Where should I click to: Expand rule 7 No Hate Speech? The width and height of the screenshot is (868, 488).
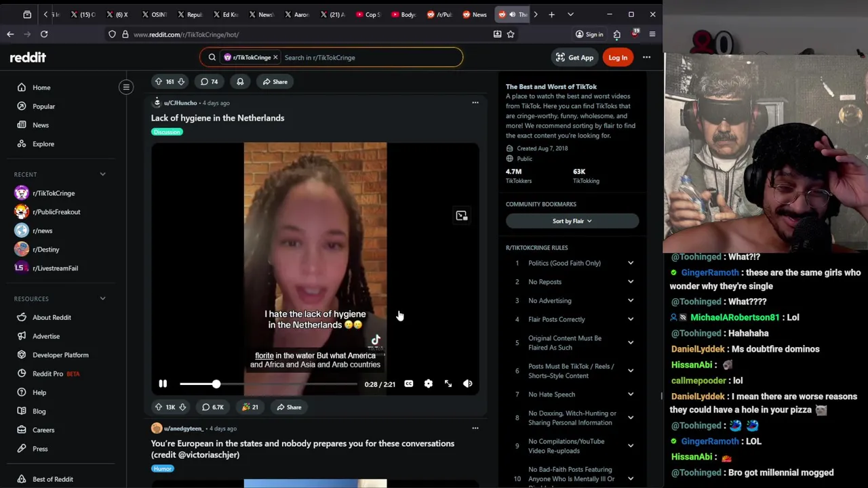point(631,394)
